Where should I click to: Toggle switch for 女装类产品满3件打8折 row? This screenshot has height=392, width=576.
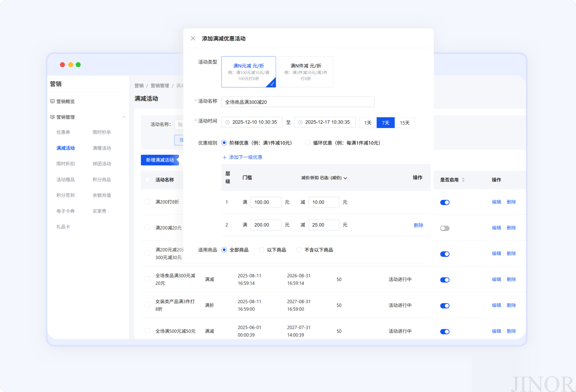coord(445,306)
